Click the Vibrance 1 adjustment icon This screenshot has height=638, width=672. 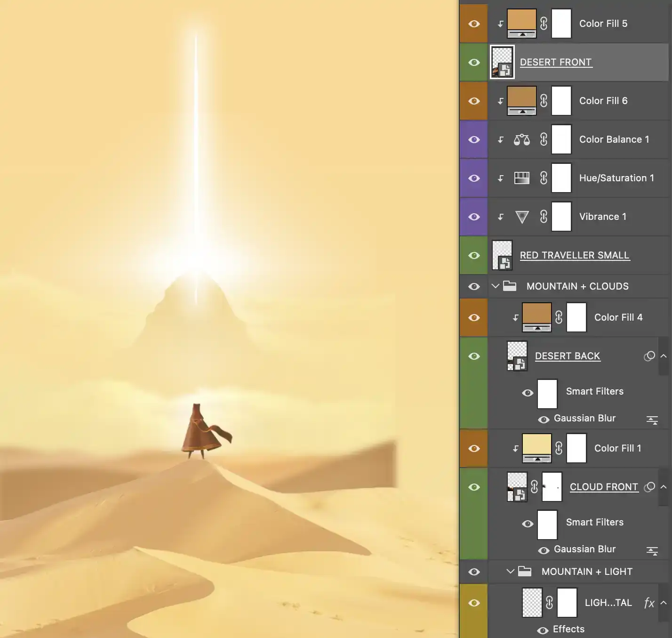click(522, 217)
